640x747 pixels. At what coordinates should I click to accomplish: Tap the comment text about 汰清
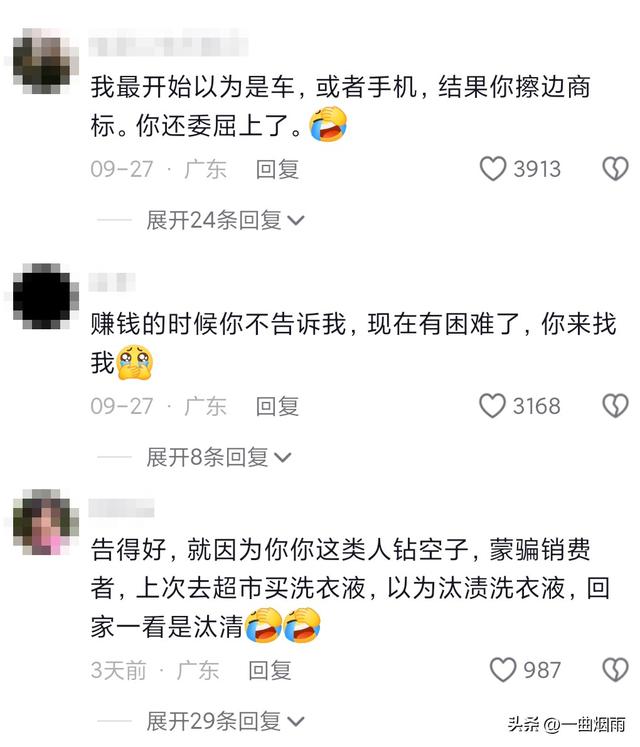tap(350, 588)
